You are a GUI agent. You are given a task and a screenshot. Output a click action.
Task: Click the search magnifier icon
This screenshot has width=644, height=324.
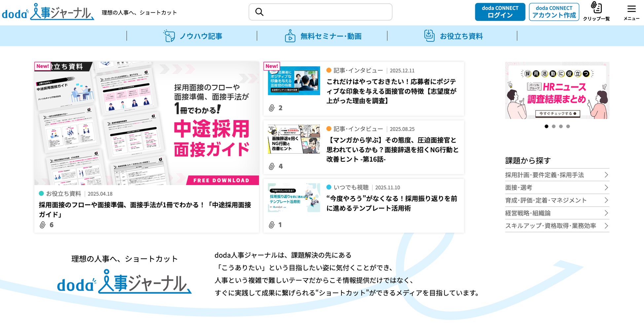click(x=260, y=12)
